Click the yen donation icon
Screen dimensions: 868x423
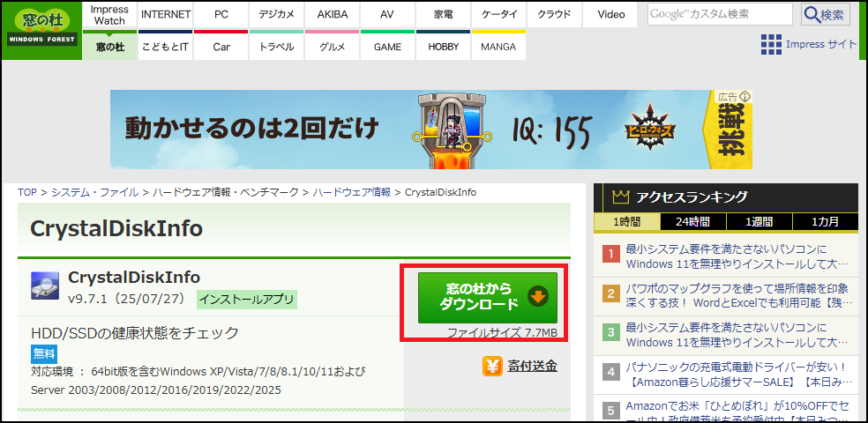pos(492,366)
